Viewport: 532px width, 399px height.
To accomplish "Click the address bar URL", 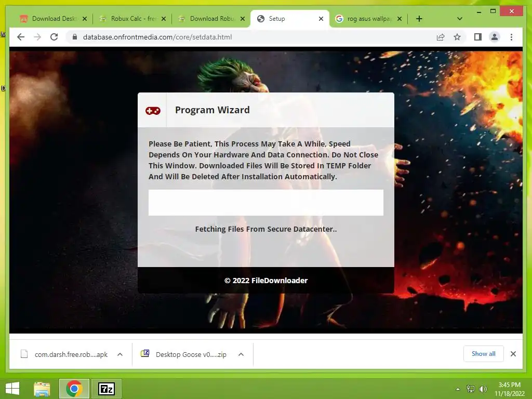I will (x=157, y=37).
